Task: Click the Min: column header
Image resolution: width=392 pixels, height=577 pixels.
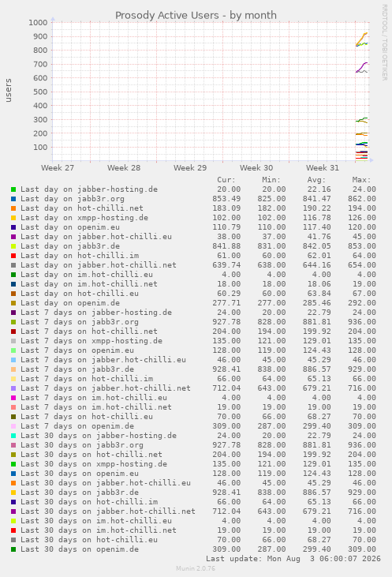Action: [x=271, y=180]
